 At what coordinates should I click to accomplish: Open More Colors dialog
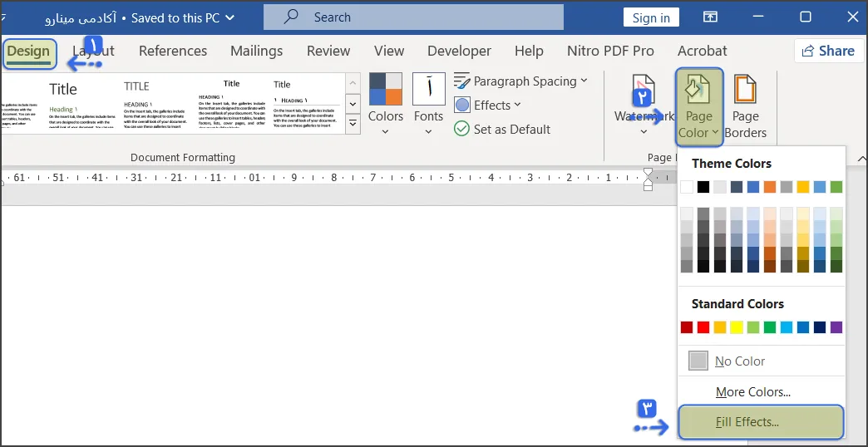click(x=761, y=392)
